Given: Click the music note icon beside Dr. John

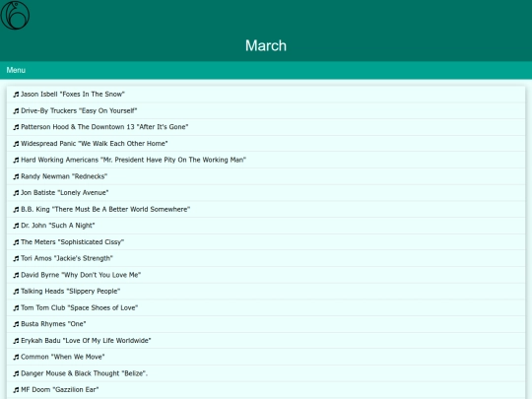Looking at the screenshot, I should coord(16,226).
